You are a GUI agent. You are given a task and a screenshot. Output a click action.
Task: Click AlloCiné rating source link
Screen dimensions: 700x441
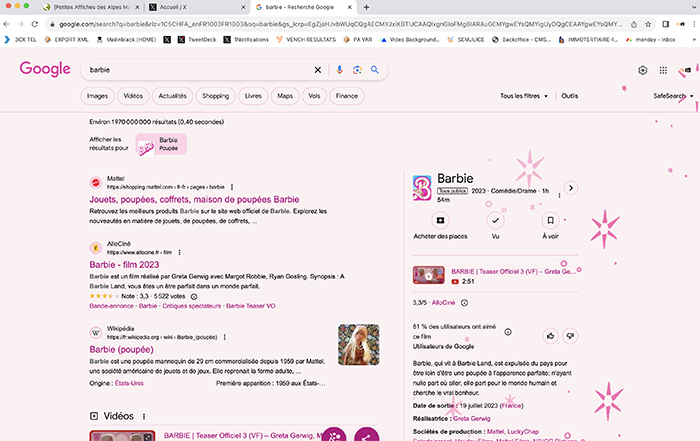tap(443, 303)
